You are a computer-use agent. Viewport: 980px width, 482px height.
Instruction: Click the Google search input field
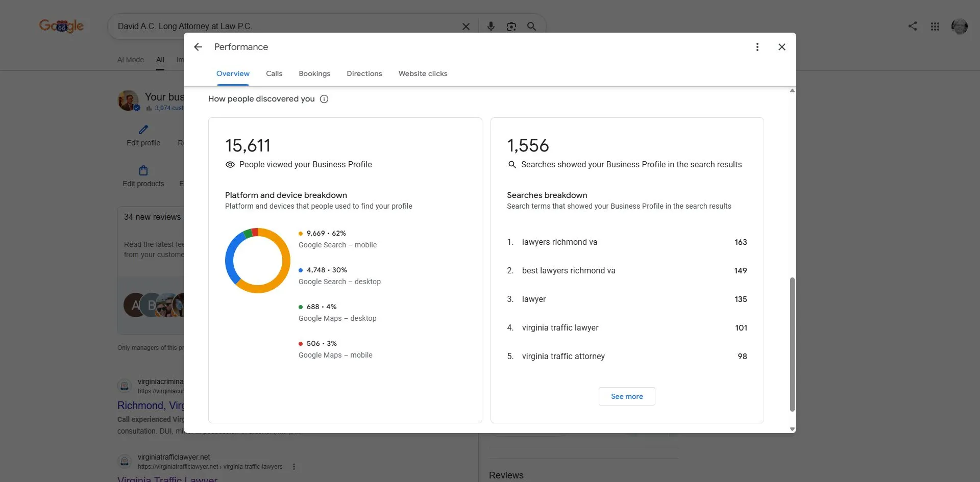286,27
